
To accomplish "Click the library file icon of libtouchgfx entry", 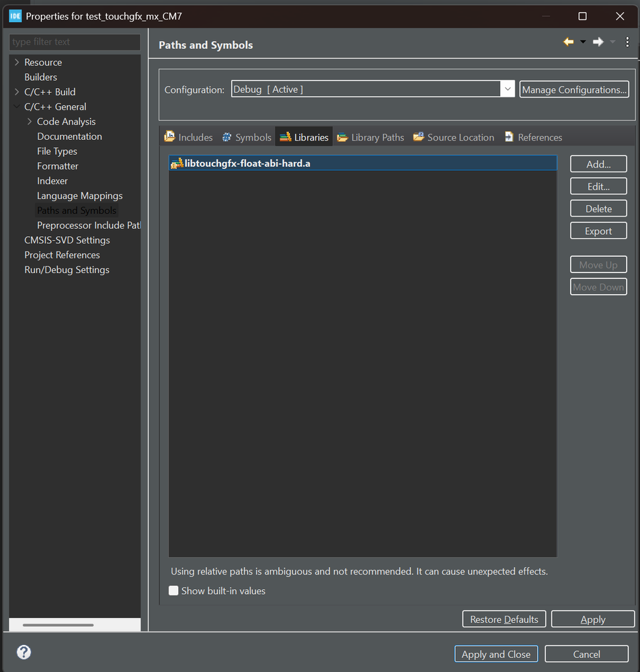I will (177, 163).
